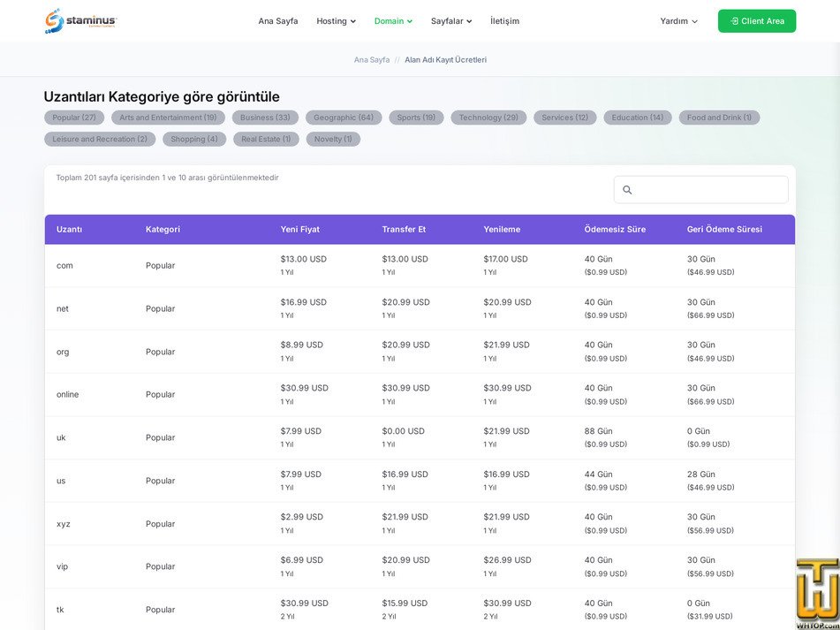Filter by Arts and Entertainment (19)
This screenshot has width=840, height=630.
[168, 118]
